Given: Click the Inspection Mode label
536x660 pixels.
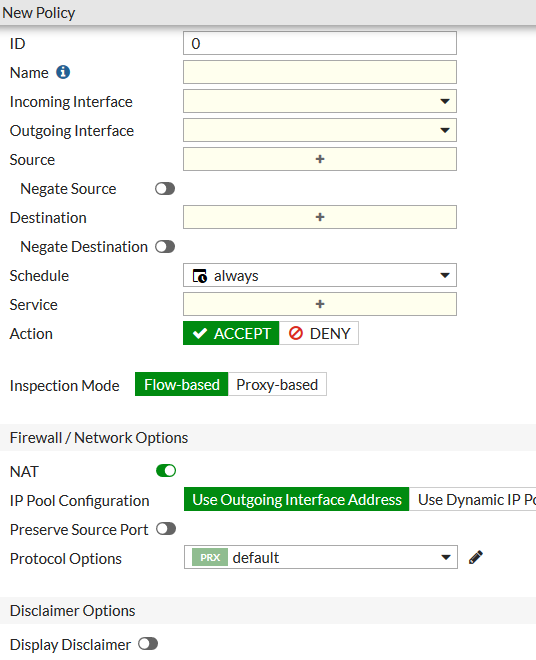Looking at the screenshot, I should coord(64,386).
